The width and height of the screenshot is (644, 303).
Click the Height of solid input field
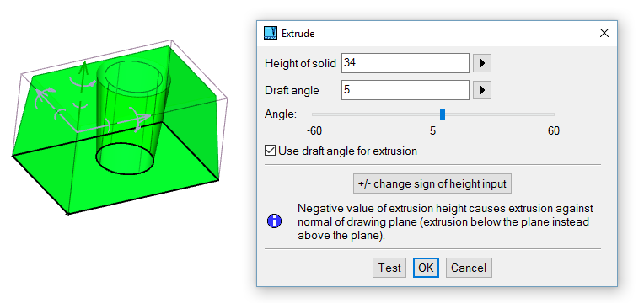tap(405, 63)
